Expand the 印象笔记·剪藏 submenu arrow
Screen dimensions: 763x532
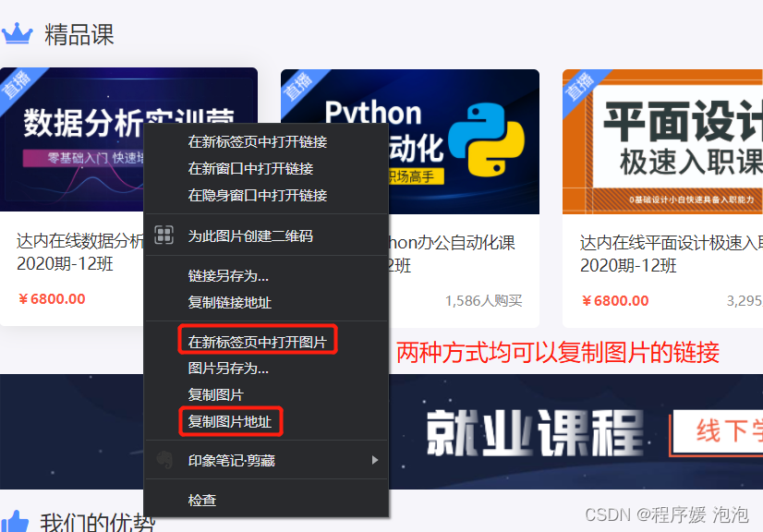coord(376,462)
